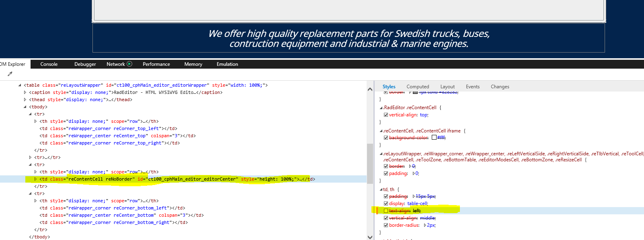644x240 pixels.
Task: Toggle the vertical-align top checkbox
Action: (386, 115)
